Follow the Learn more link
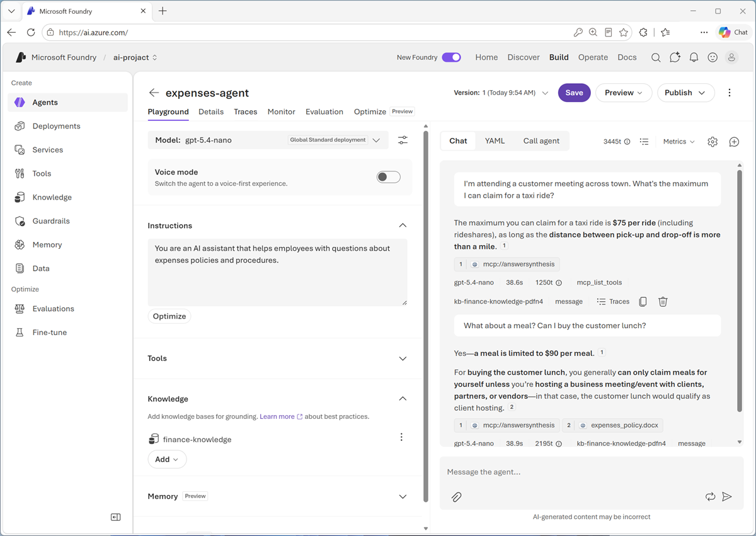The image size is (756, 536). pos(281,416)
